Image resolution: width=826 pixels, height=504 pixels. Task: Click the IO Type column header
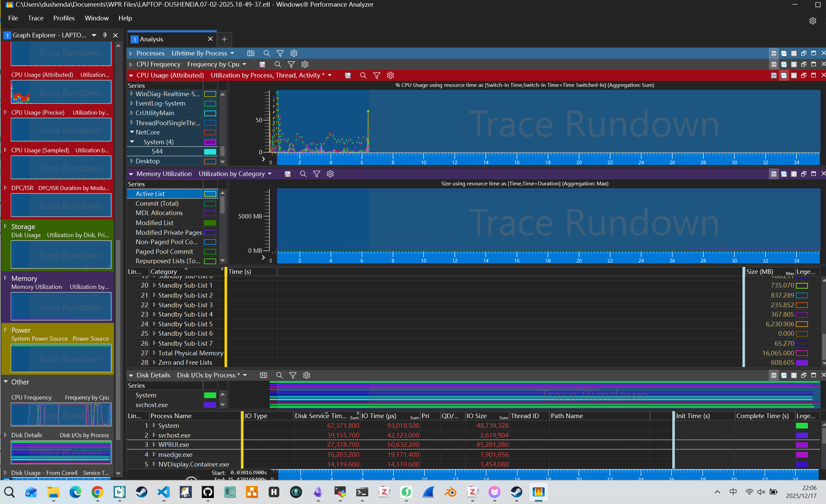pos(256,416)
